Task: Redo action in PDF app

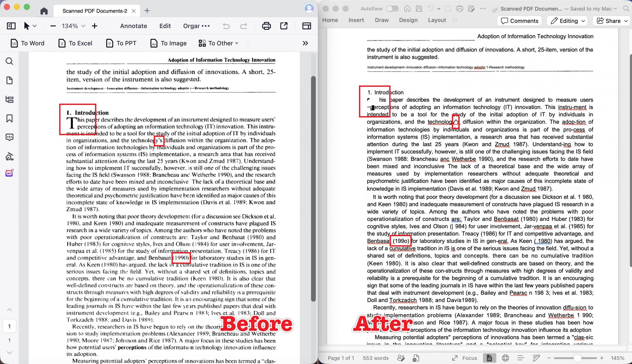Action: [244, 26]
